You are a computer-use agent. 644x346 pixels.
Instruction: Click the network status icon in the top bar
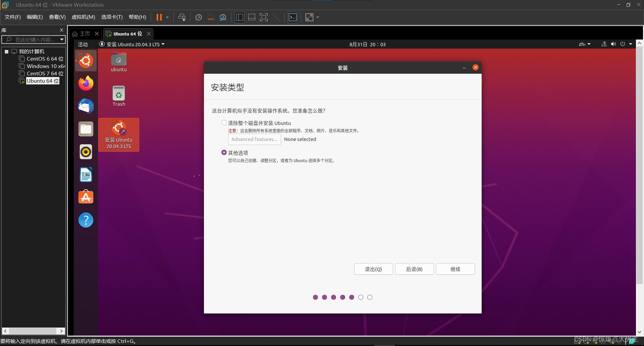pos(604,44)
